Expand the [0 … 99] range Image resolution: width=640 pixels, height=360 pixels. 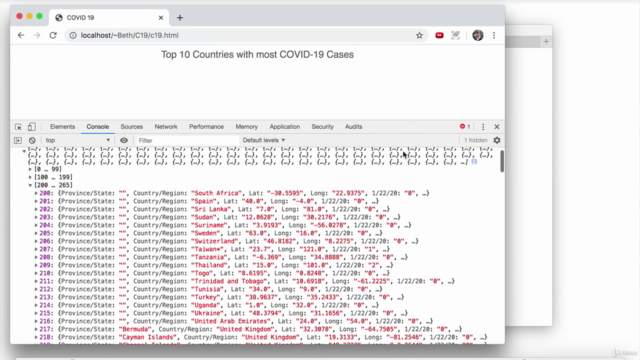[x=30, y=169]
